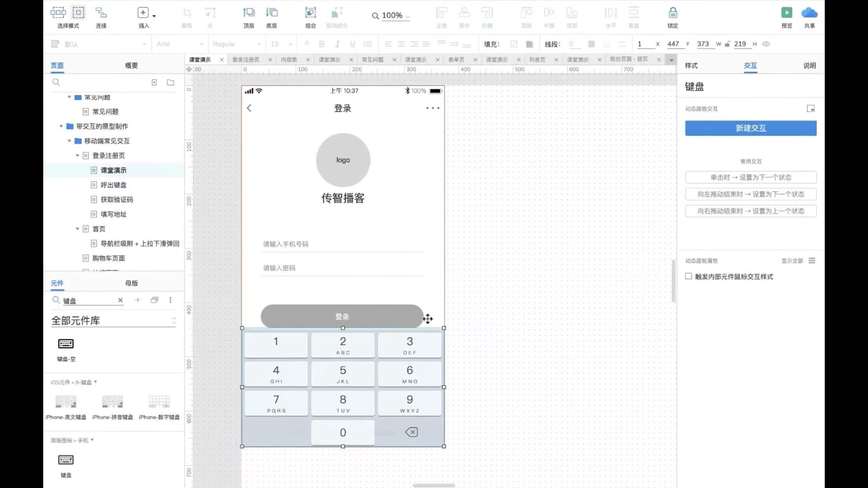Image resolution: width=868 pixels, height=488 pixels.
Task: Switch to the 样式 tab
Action: [691, 66]
